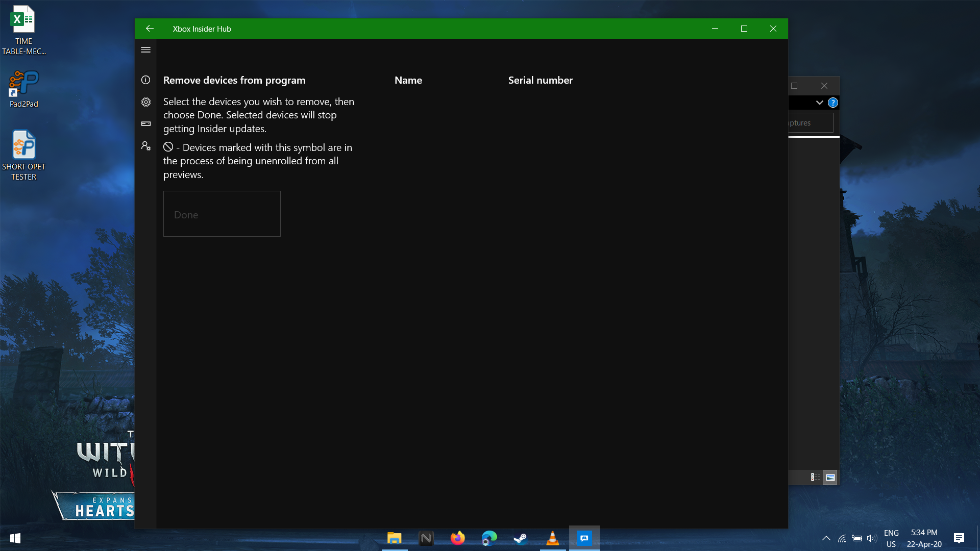Launch Microsoft Edge from the taskbar

click(x=489, y=538)
